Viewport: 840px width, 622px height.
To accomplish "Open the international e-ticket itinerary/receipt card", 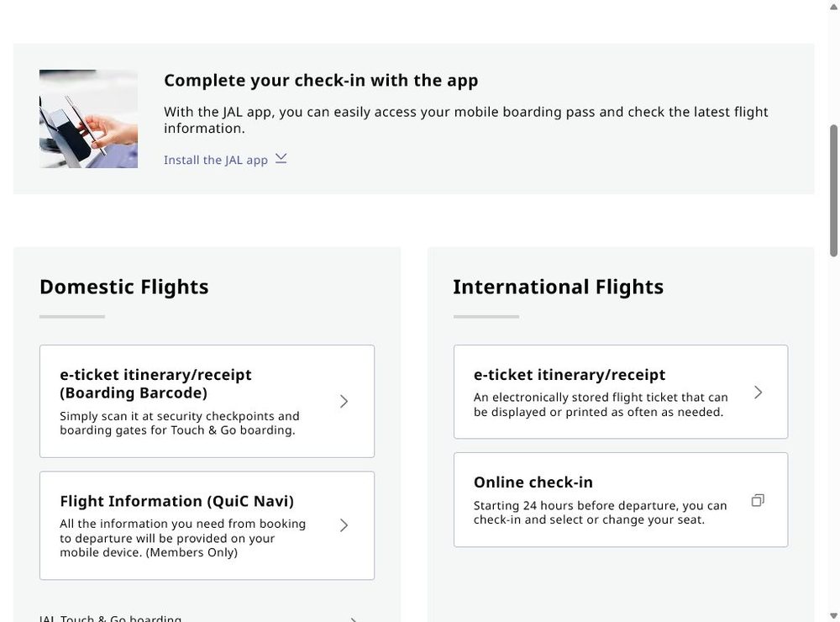I will (x=621, y=392).
